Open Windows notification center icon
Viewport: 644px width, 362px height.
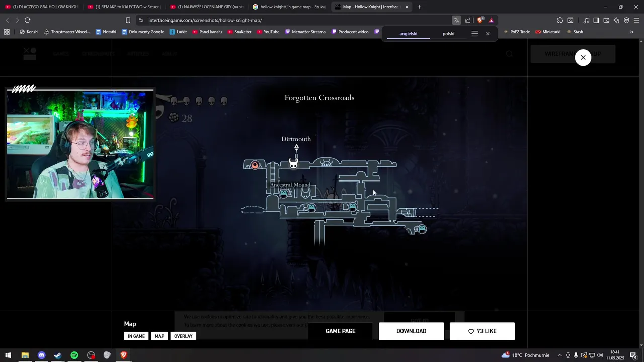[x=633, y=355]
